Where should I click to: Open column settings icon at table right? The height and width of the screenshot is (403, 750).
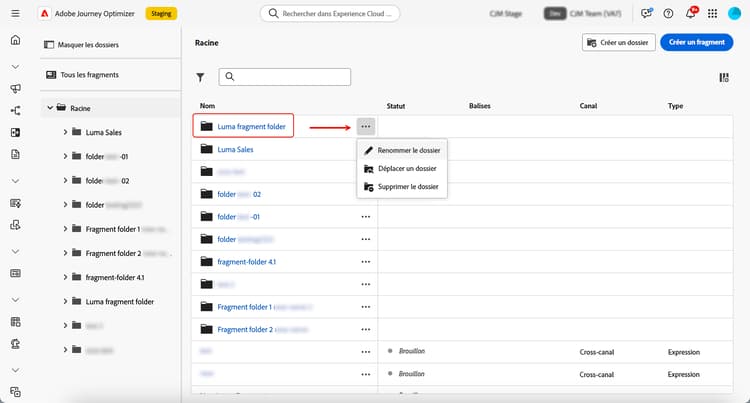724,77
